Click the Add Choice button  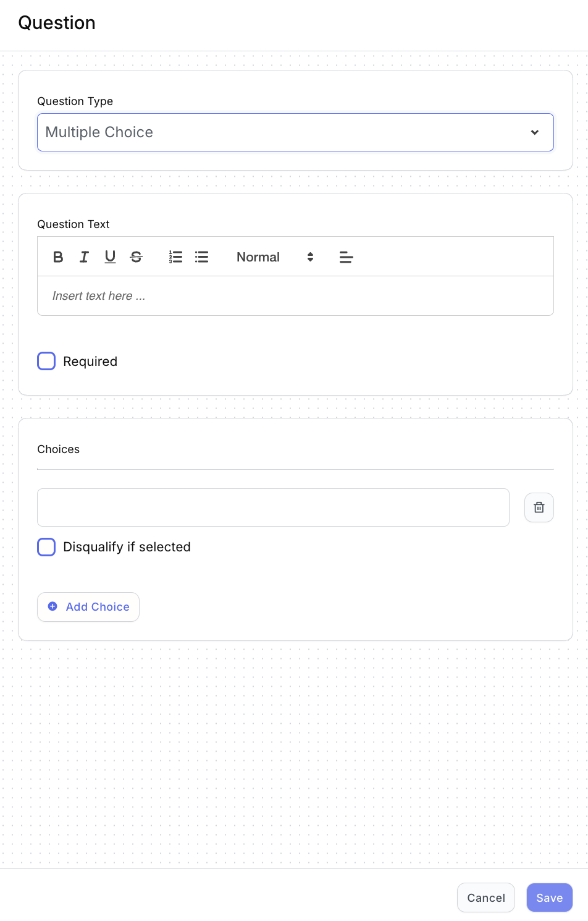88,607
